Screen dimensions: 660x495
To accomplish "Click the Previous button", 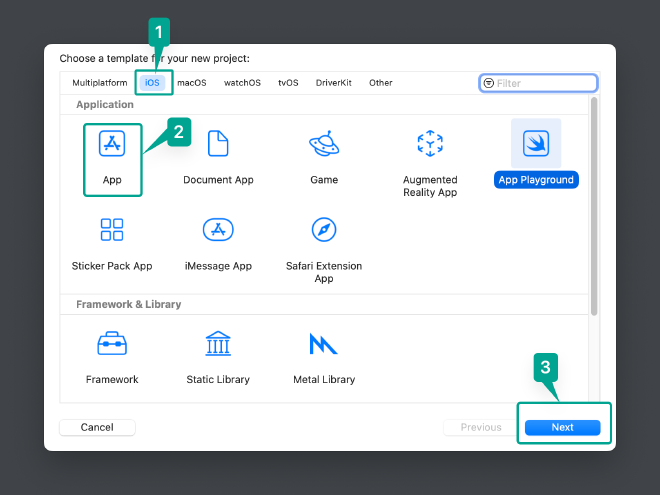I will [x=481, y=427].
